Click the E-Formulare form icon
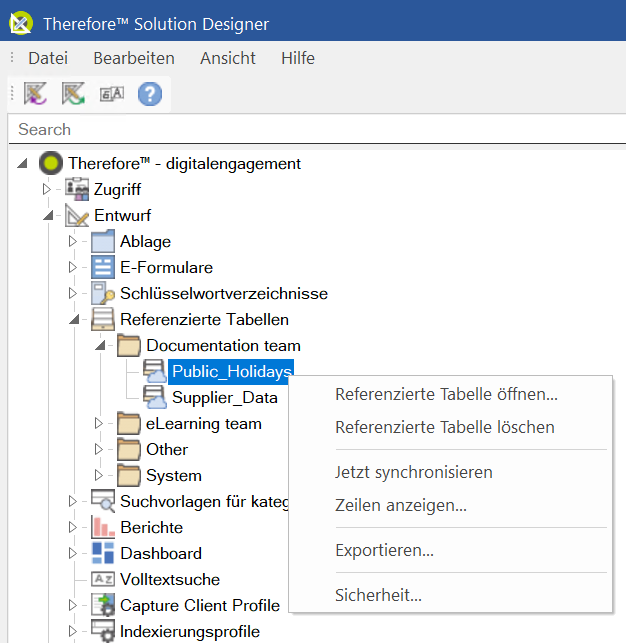The image size is (626, 643). [x=103, y=267]
